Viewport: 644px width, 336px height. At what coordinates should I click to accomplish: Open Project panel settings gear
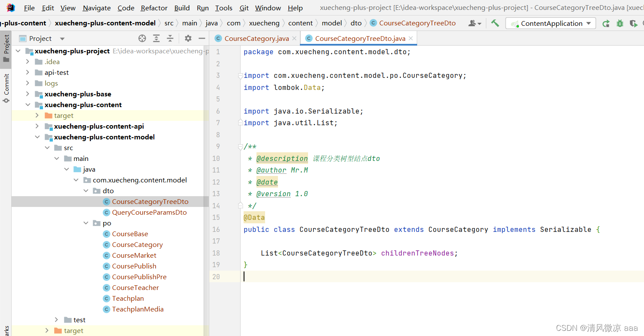pos(188,38)
